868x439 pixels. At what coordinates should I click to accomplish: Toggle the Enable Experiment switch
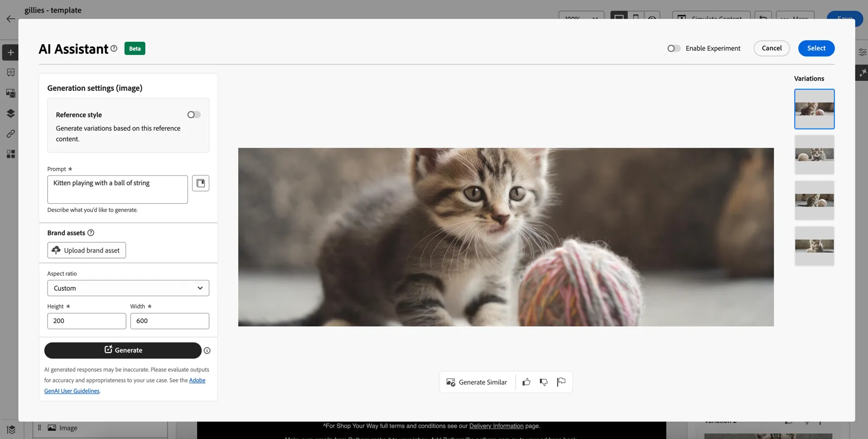tap(674, 48)
